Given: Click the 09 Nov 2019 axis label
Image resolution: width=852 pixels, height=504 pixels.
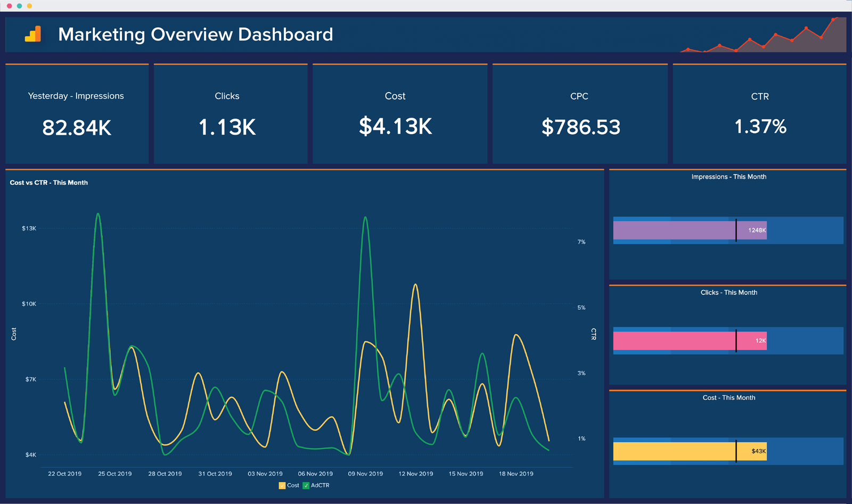Looking at the screenshot, I should 365,474.
